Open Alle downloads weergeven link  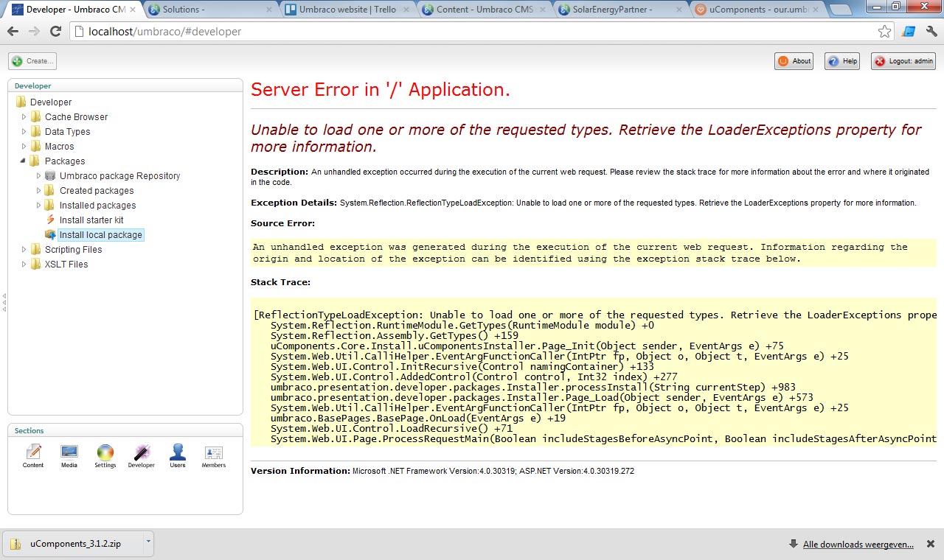click(x=858, y=545)
